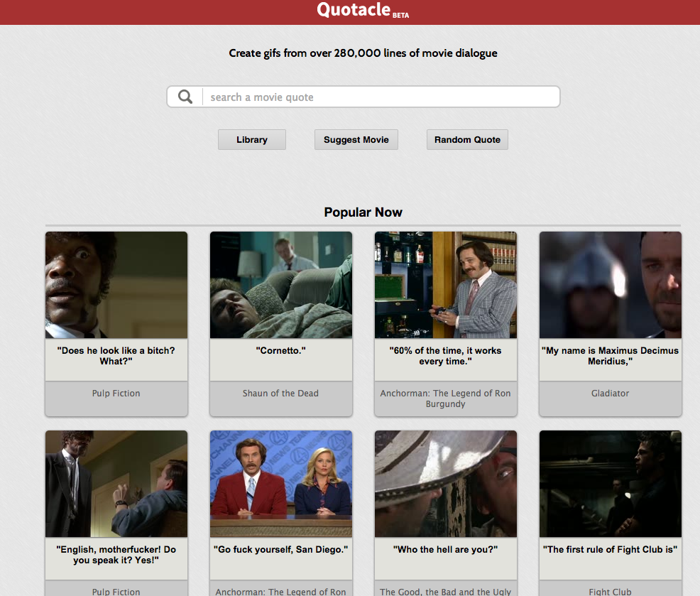Open the Anchorman news desk thumbnail
Viewport: 700px width, 596px height.
(x=281, y=484)
